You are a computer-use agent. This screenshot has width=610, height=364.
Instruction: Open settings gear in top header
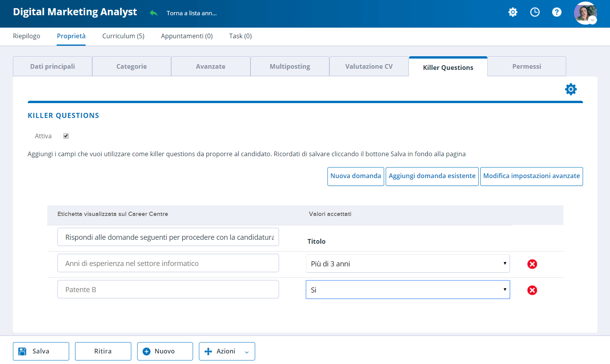513,12
